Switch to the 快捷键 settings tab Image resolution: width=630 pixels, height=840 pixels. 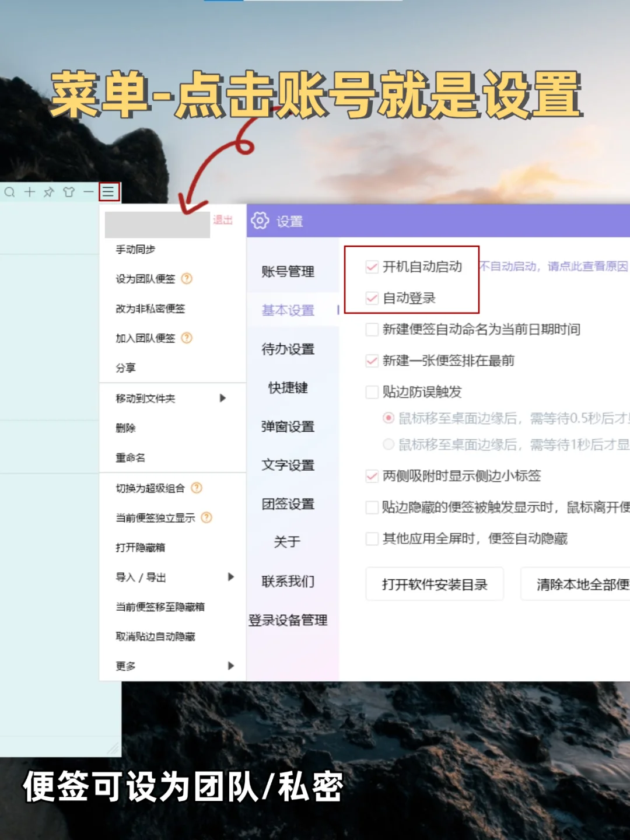click(x=288, y=388)
